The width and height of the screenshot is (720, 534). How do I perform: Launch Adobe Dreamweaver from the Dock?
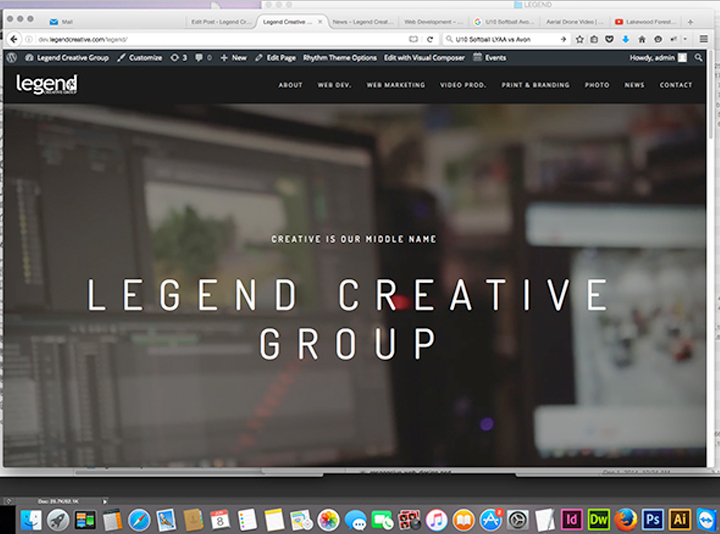click(599, 520)
